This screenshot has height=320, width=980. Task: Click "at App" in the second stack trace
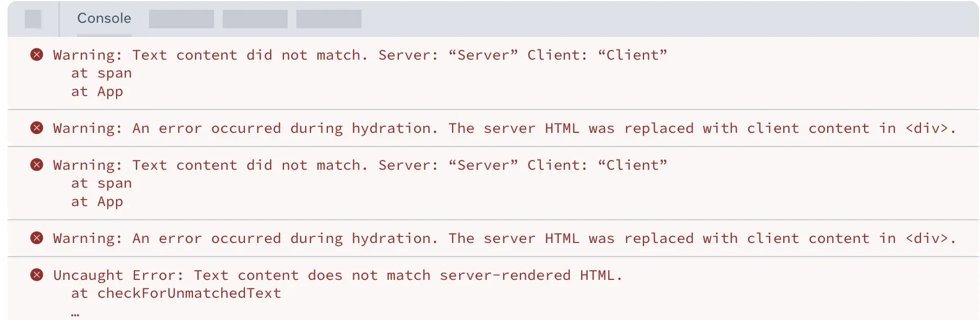[97, 202]
